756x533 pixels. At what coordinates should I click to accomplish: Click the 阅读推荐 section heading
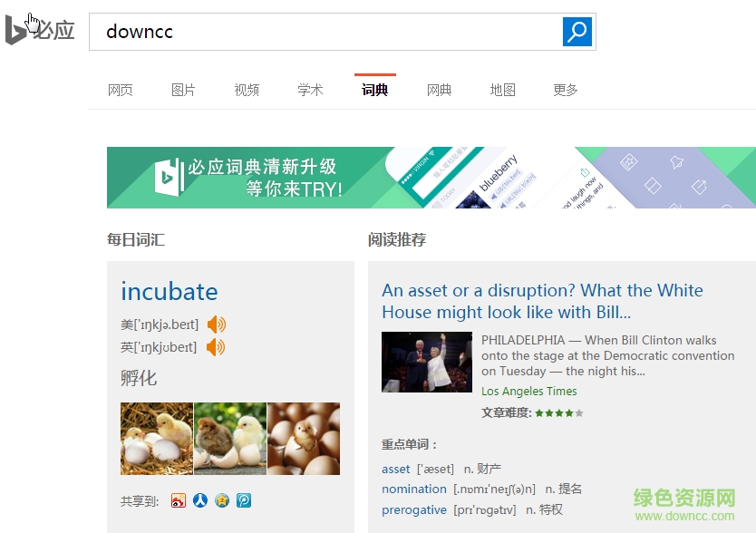397,239
